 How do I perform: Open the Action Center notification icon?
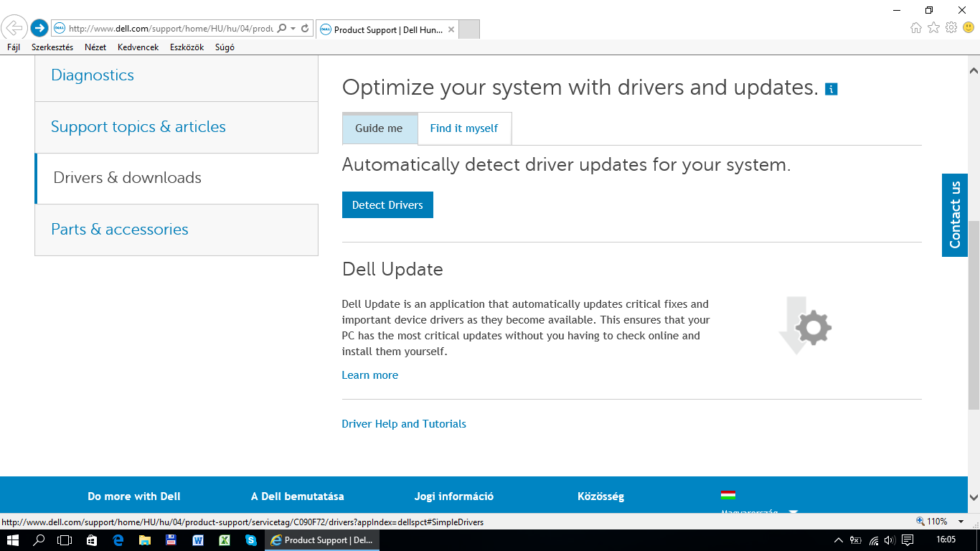pos(908,540)
